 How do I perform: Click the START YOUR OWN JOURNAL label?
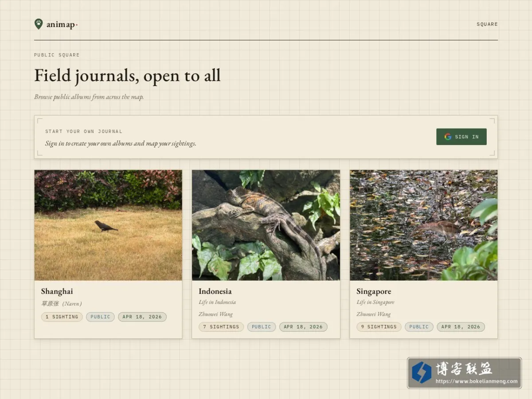[x=84, y=132]
